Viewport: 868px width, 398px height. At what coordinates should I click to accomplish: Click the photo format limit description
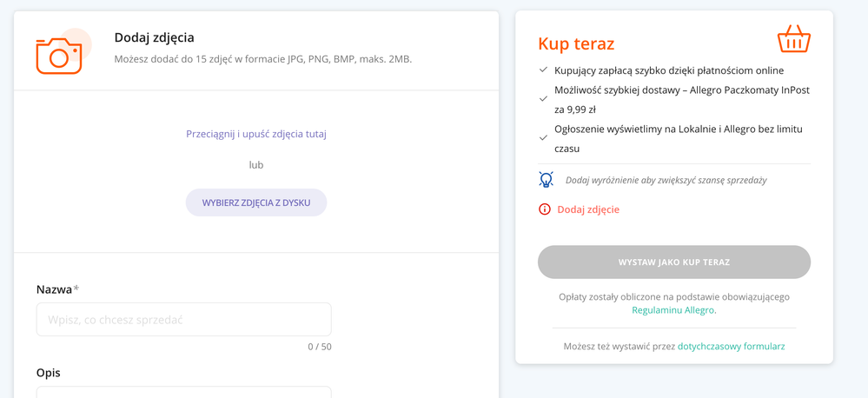point(263,59)
